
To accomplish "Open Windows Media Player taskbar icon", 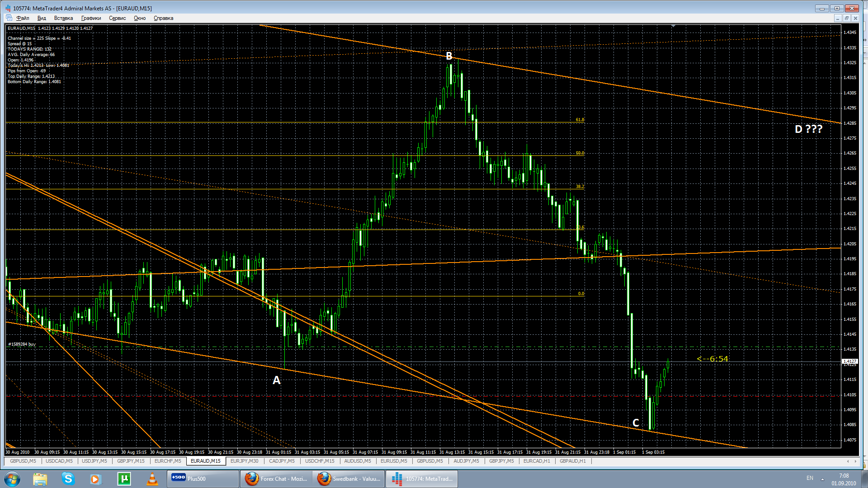I will pos(95,479).
